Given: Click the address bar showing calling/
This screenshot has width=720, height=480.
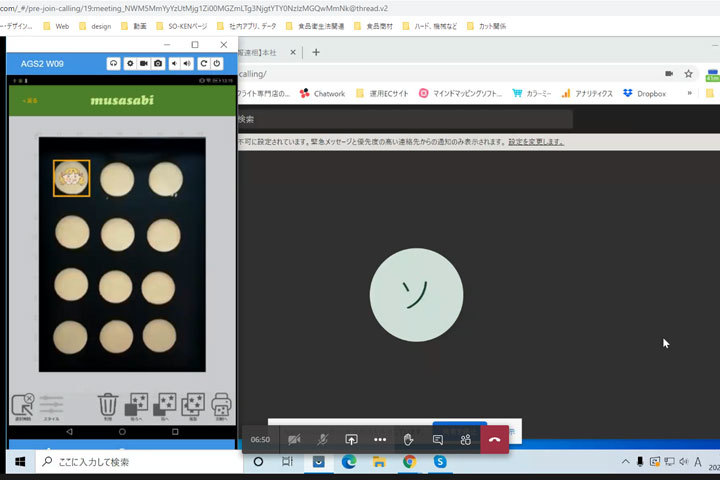Looking at the screenshot, I should click(450, 74).
